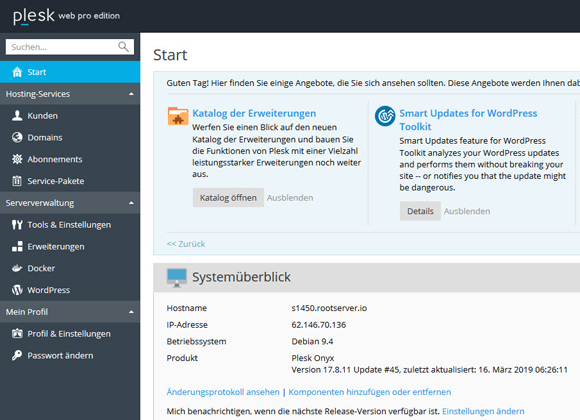The image size is (580, 420).
Task: Click the Details button for Smart Updates
Action: click(420, 211)
